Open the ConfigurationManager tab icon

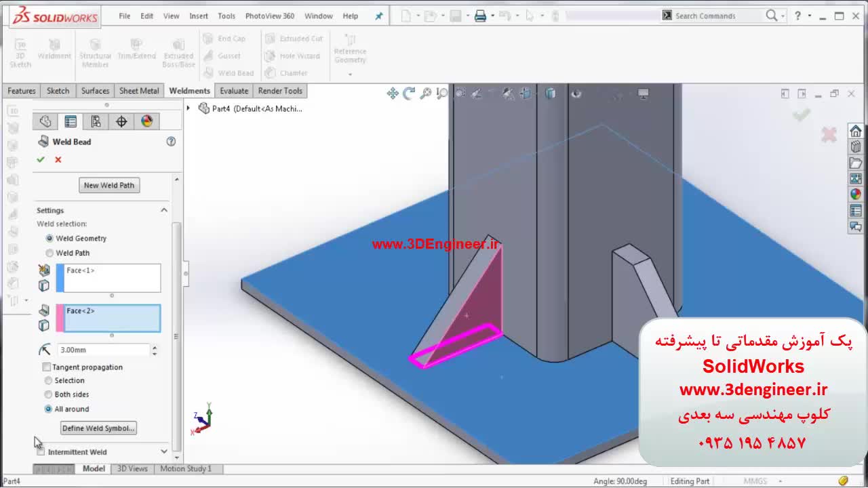[x=96, y=121]
